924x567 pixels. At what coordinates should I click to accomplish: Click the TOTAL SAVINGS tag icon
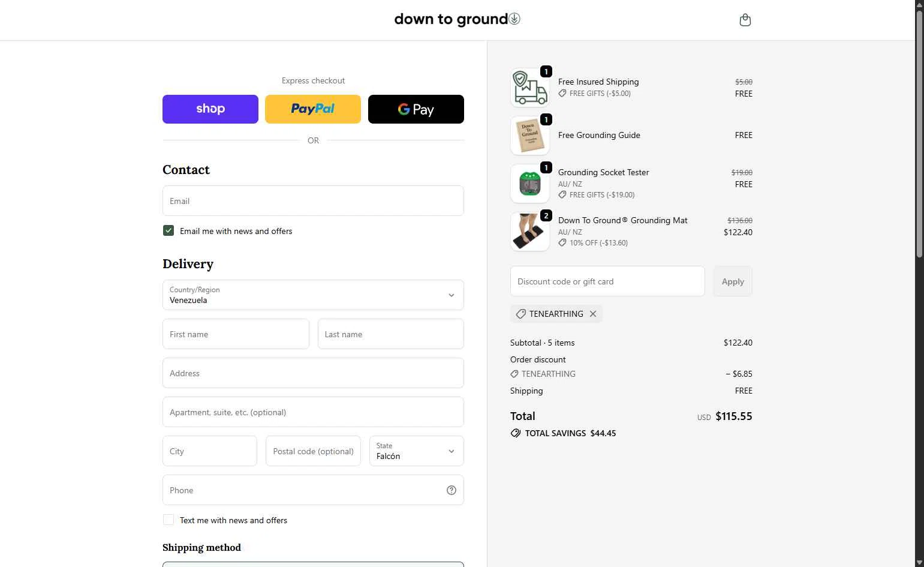[x=516, y=433]
